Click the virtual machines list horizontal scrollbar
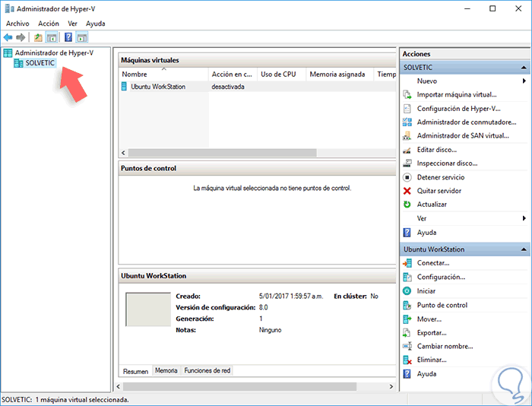The height and width of the screenshot is (406, 532). (x=222, y=153)
